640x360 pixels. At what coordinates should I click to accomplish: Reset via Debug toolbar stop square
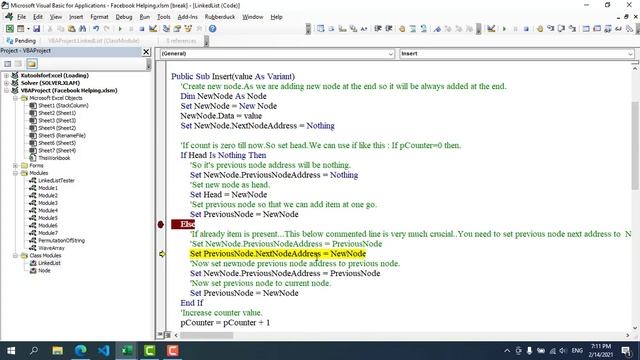tap(526, 29)
